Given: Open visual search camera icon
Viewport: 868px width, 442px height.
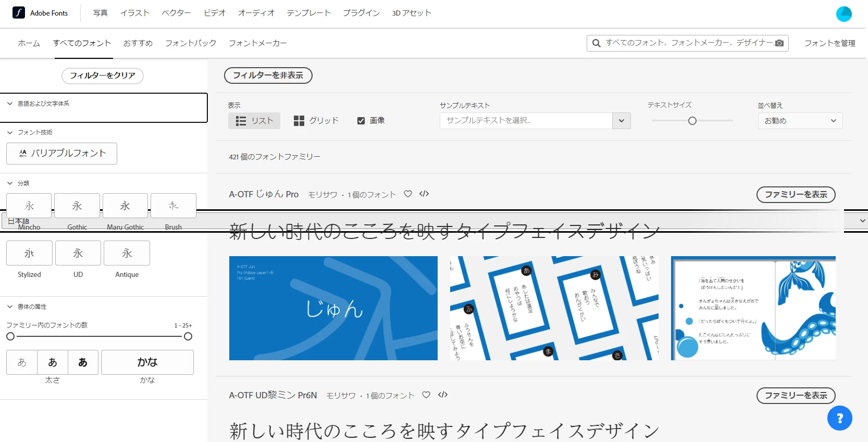Looking at the screenshot, I should (779, 43).
